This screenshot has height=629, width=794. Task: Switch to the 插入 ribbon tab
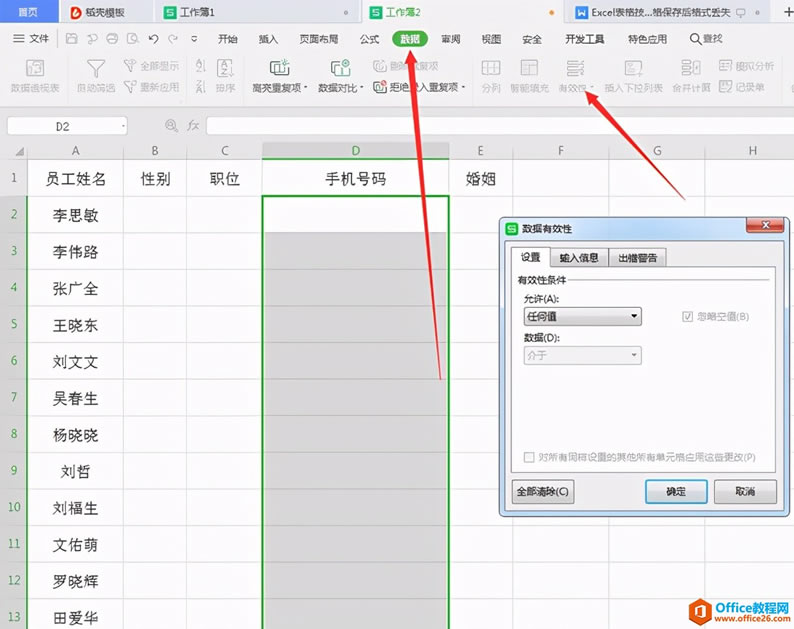click(x=268, y=39)
